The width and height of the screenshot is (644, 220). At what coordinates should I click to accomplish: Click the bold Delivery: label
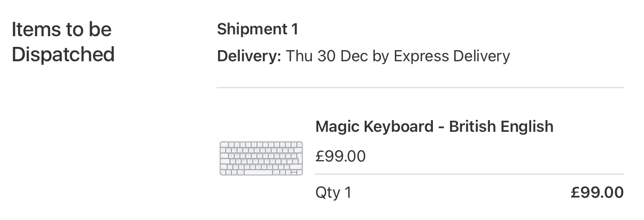coord(249,56)
